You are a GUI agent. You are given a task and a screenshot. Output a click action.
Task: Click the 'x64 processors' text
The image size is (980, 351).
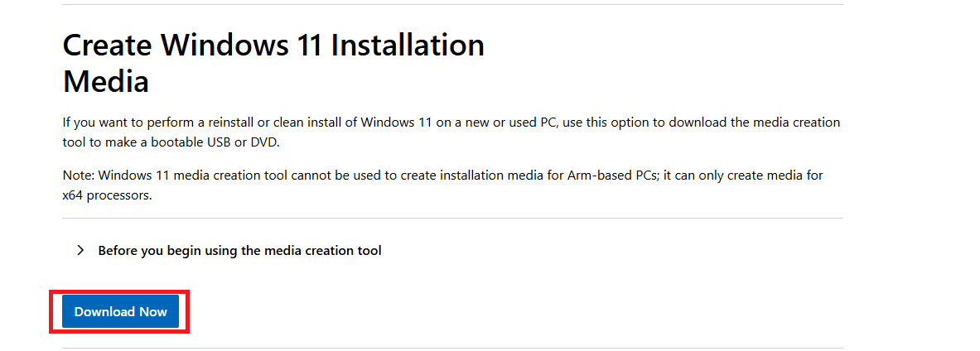coord(107,195)
